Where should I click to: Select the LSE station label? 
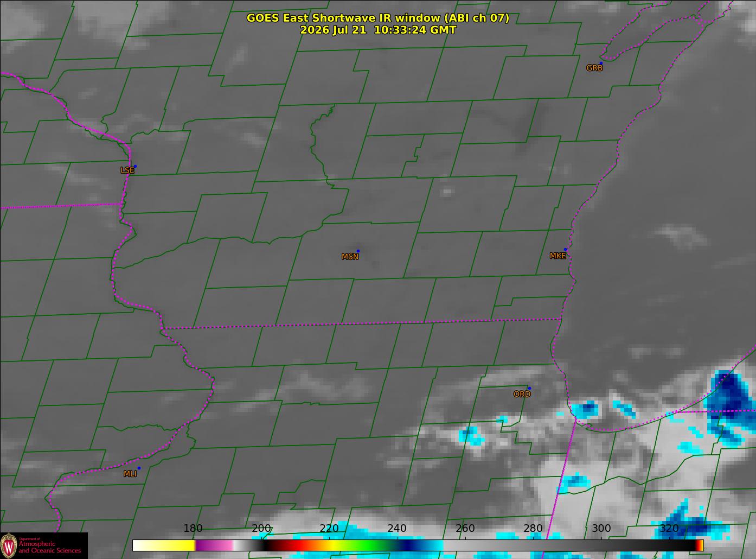(x=127, y=170)
